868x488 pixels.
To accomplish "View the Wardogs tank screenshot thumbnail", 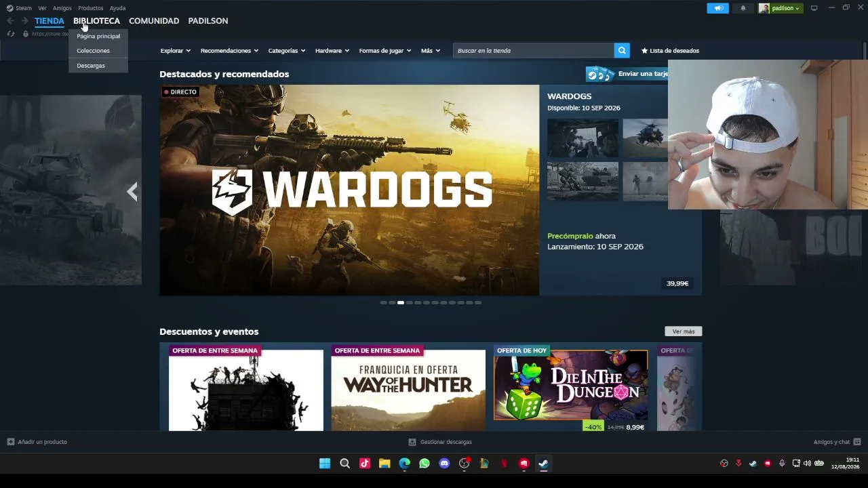I will 583,181.
